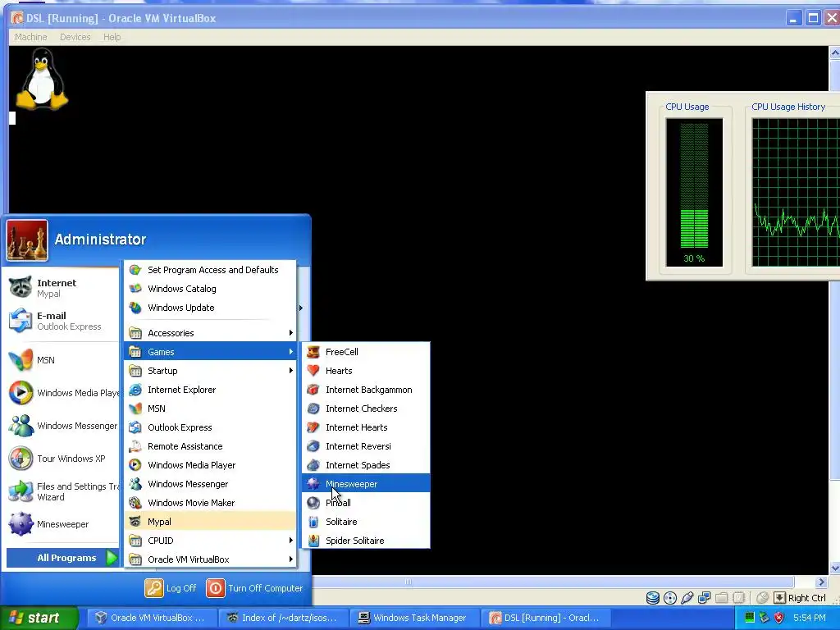Open Internet Mypal from pinned start menu
The image size is (840, 630).
(62, 288)
